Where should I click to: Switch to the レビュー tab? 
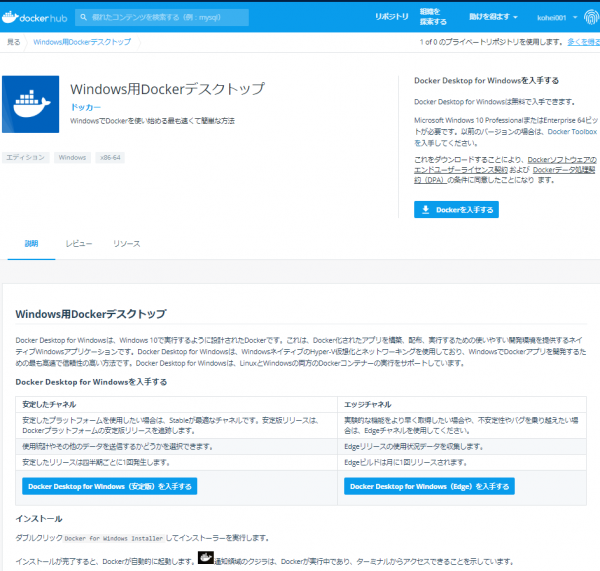pyautogui.click(x=79, y=244)
